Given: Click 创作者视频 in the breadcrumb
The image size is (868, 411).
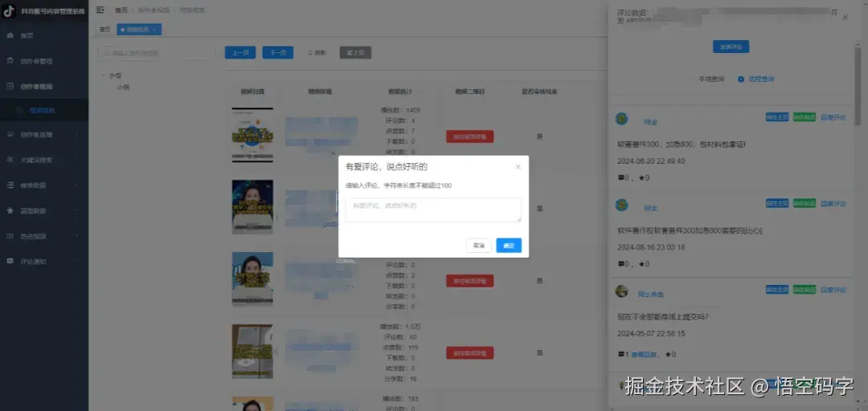Looking at the screenshot, I should [x=154, y=10].
